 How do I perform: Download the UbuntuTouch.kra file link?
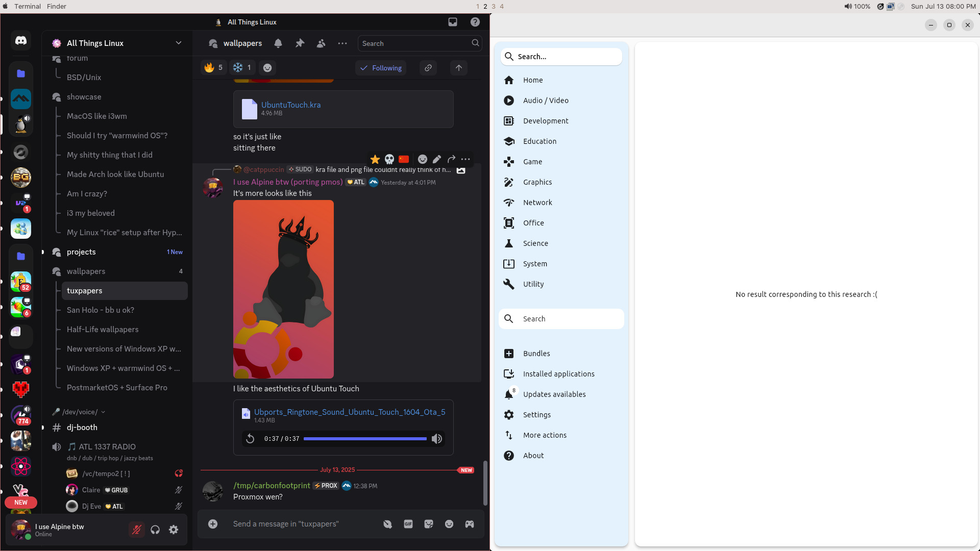pyautogui.click(x=291, y=105)
